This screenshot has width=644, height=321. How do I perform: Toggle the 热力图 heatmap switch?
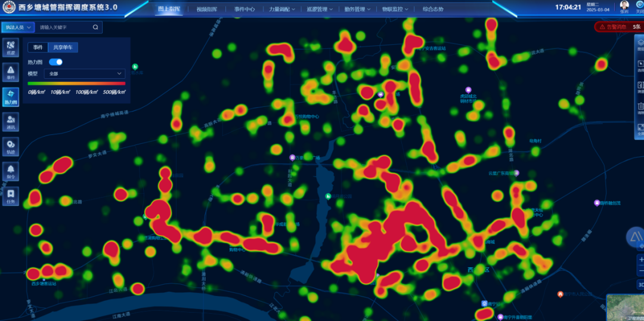click(x=56, y=62)
